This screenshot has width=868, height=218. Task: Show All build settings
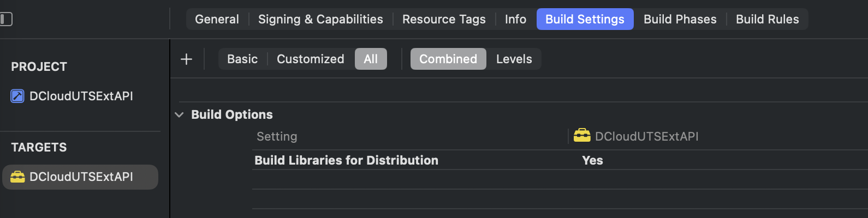(x=371, y=59)
